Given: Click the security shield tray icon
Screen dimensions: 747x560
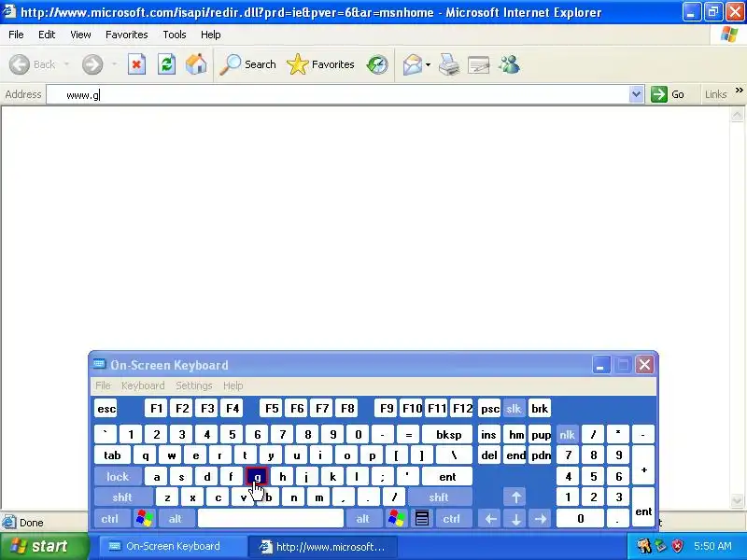Looking at the screenshot, I should [x=677, y=546].
